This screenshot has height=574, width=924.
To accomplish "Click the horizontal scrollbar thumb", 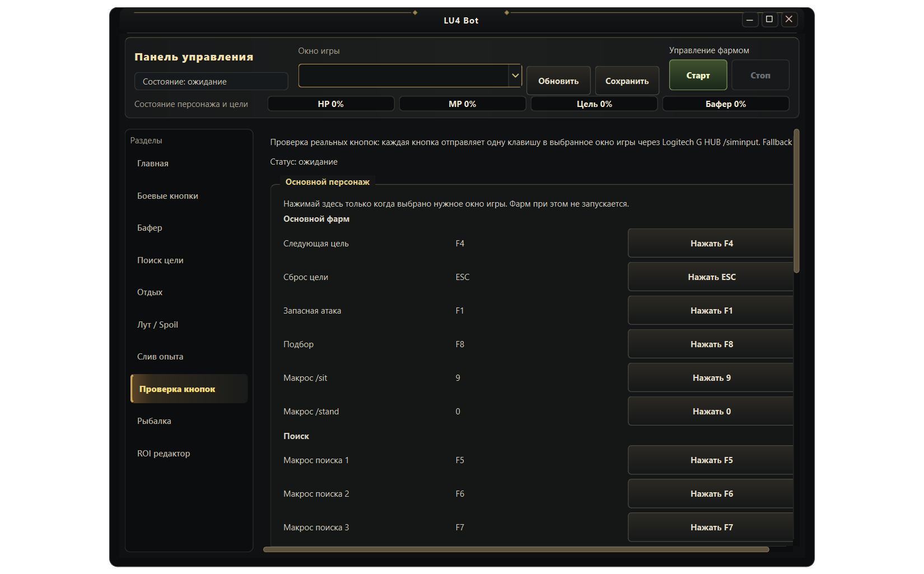I will coord(516,549).
